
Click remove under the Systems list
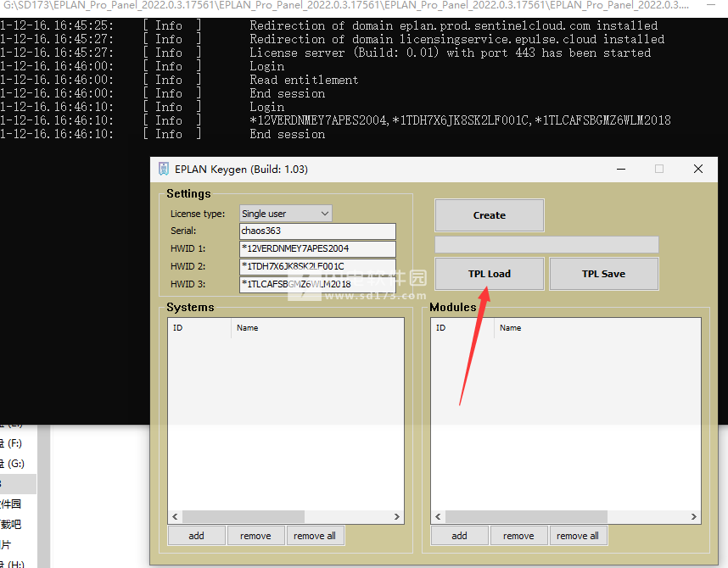pos(255,536)
